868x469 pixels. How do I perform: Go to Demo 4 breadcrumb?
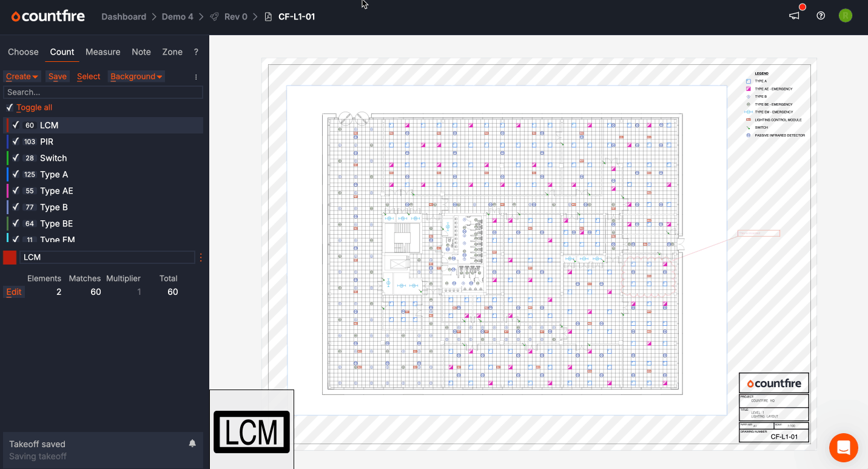tap(178, 16)
